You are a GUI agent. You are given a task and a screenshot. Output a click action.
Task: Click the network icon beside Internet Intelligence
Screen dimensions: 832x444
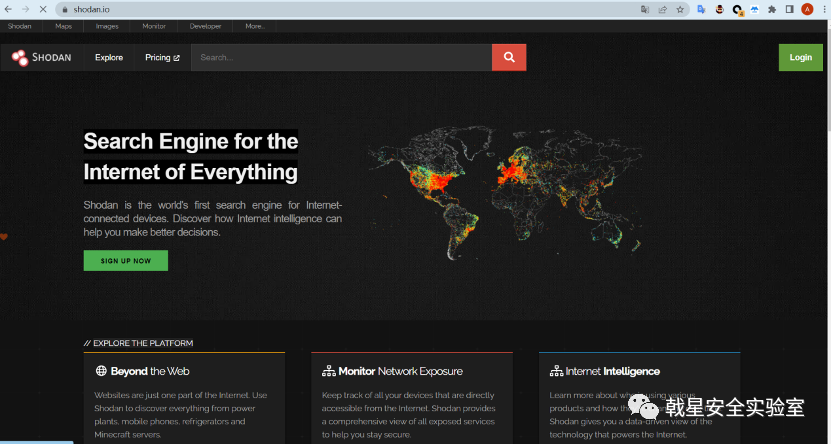(x=556, y=371)
